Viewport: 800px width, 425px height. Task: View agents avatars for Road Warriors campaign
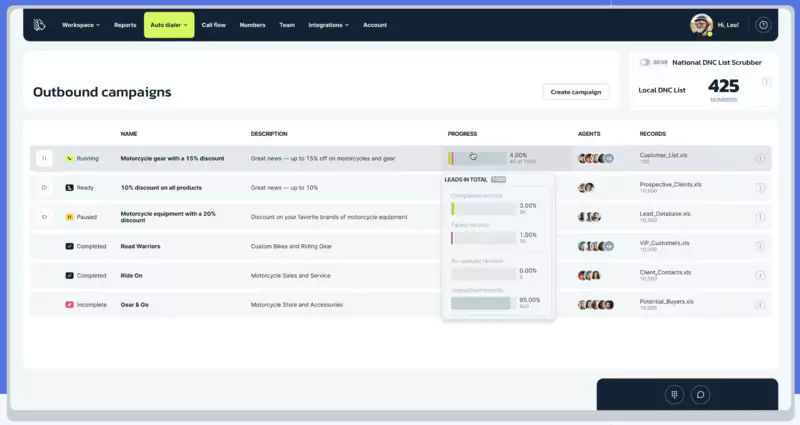pos(595,246)
